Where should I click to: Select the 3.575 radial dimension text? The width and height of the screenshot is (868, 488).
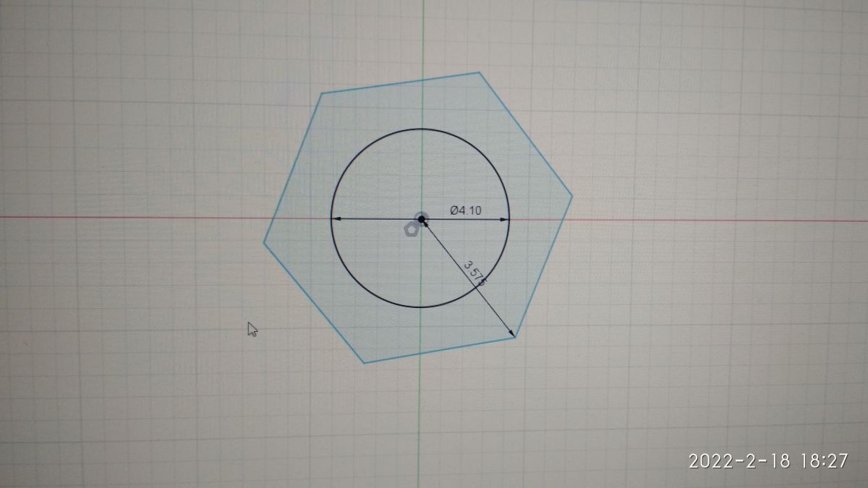475,273
